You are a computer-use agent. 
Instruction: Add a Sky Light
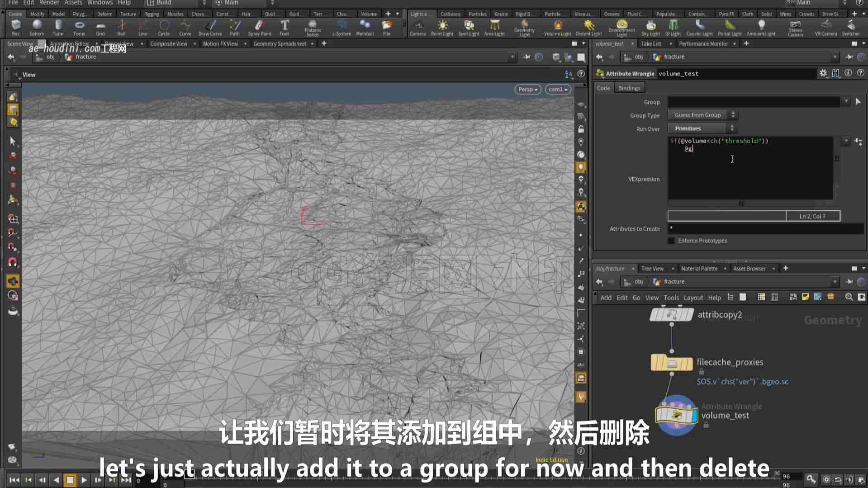(650, 28)
